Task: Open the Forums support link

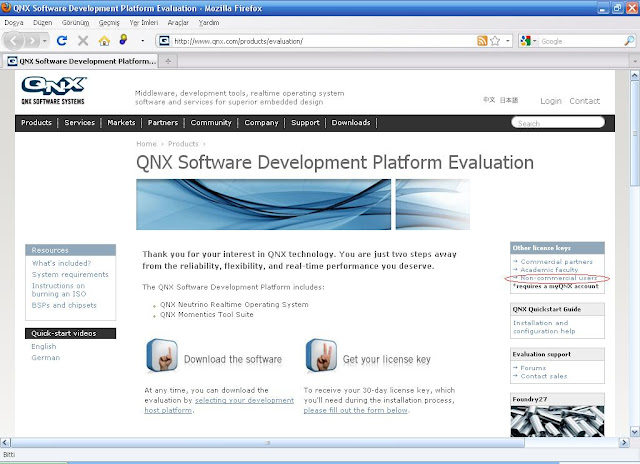Action: (533, 368)
